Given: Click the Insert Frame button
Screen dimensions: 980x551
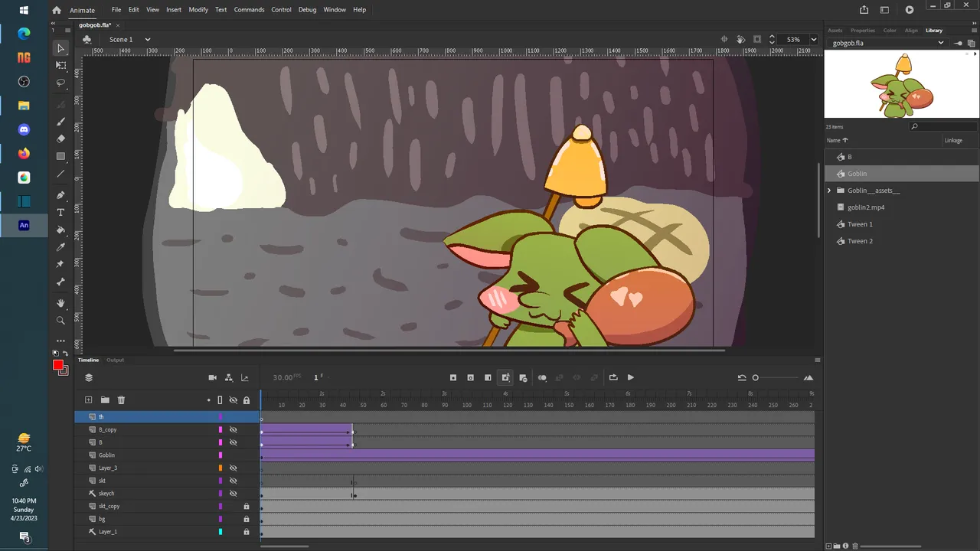Looking at the screenshot, I should pos(488,377).
